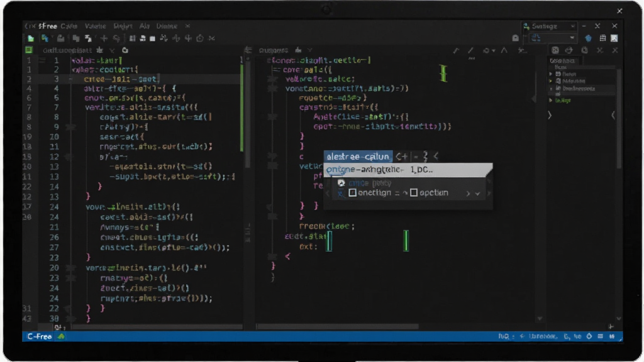
Task: Click the green square icon beside left editor tab
Action: 29,50
